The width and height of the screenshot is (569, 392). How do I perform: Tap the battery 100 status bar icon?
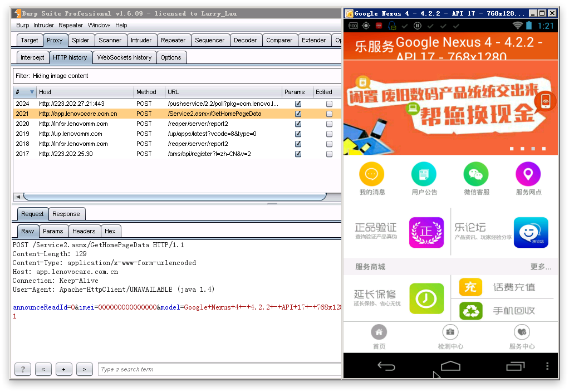pos(353,26)
